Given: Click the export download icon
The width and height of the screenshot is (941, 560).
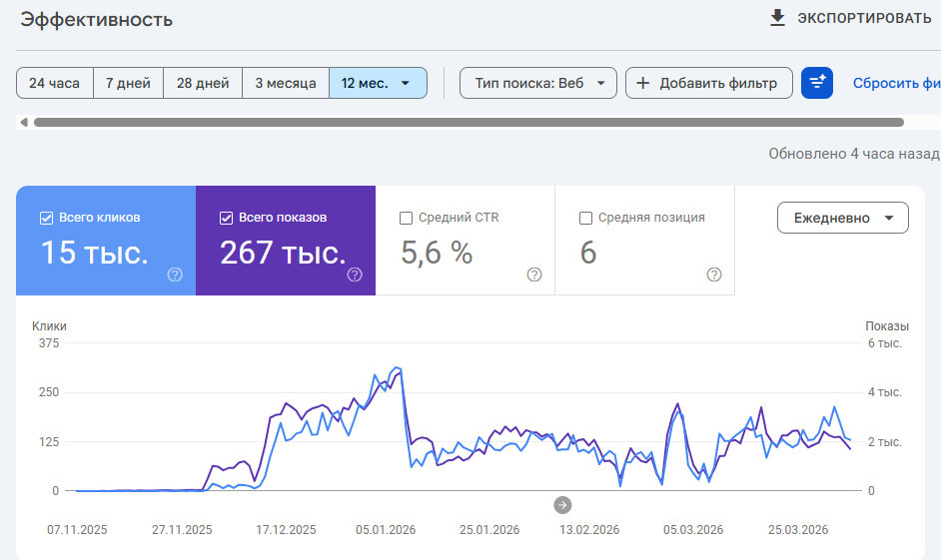Looking at the screenshot, I should pyautogui.click(x=776, y=19).
